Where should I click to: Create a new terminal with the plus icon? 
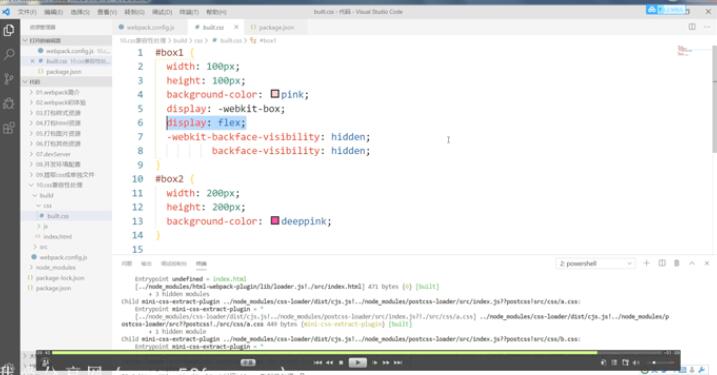[x=647, y=263]
